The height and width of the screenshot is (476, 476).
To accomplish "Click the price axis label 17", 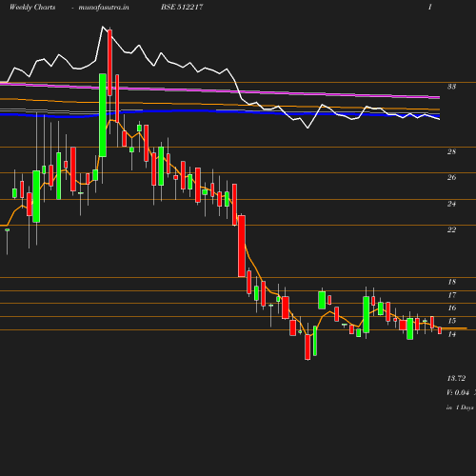I will point(451,295).
